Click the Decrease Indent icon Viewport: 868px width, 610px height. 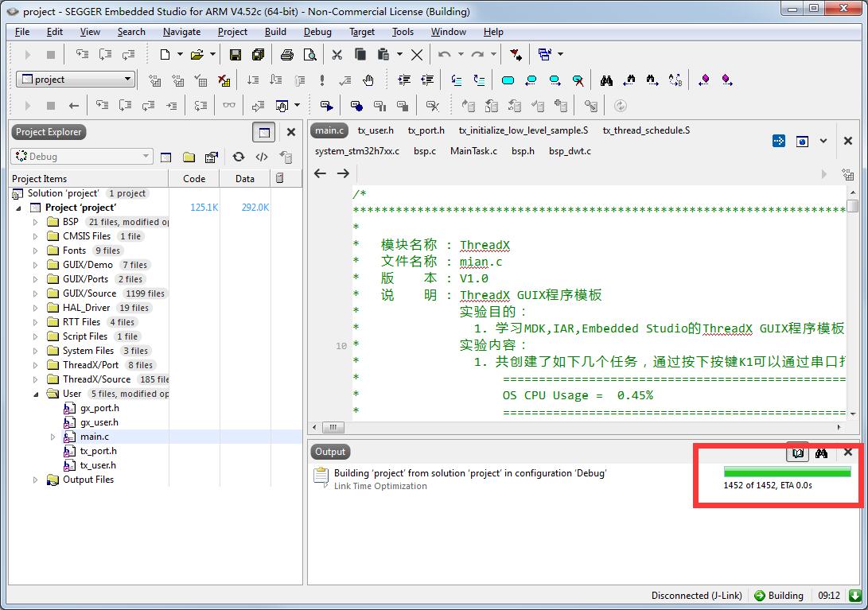427,80
